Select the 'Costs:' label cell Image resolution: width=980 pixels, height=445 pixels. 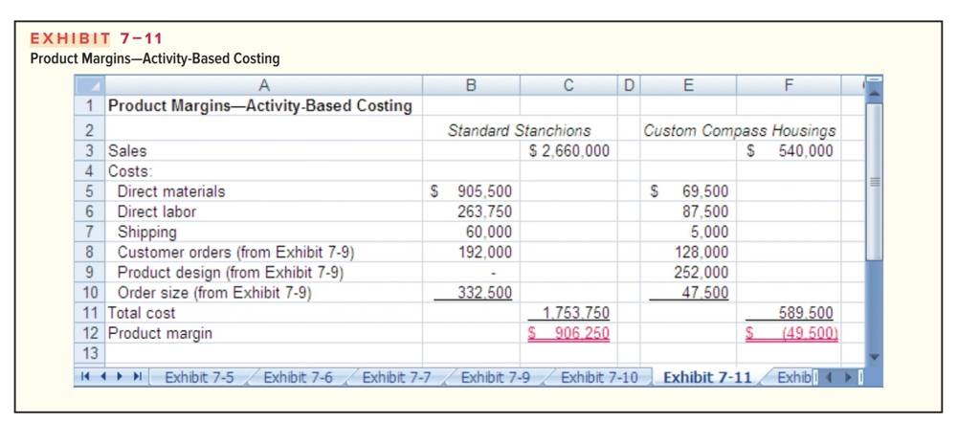pos(263,170)
